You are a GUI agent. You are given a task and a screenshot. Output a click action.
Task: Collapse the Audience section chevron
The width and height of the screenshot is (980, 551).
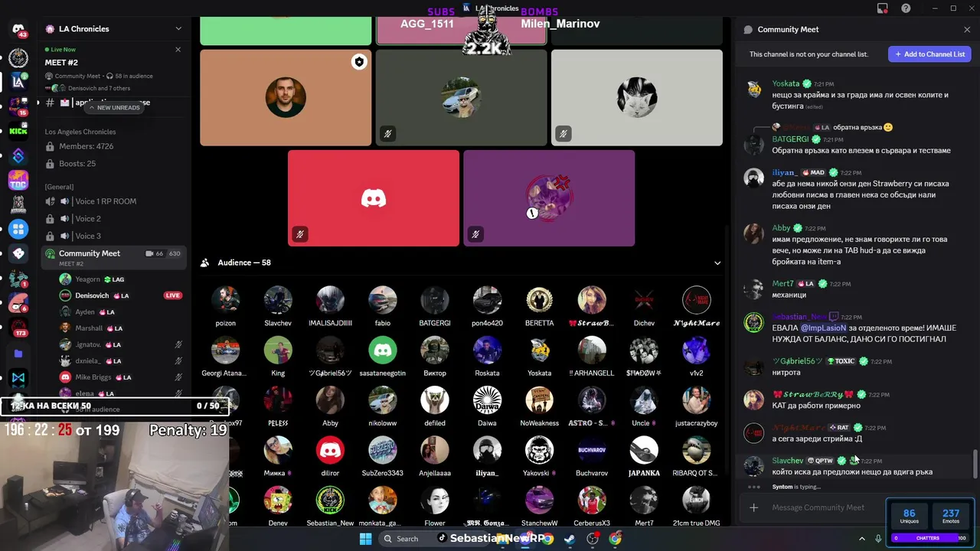point(717,262)
